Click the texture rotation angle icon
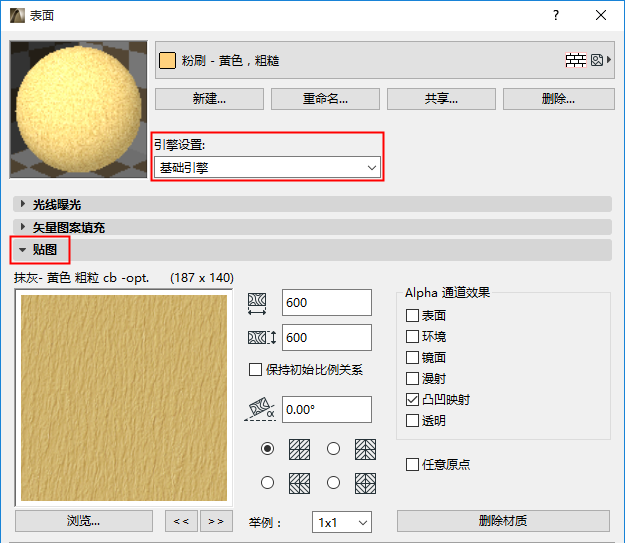The image size is (625, 543). pyautogui.click(x=259, y=409)
